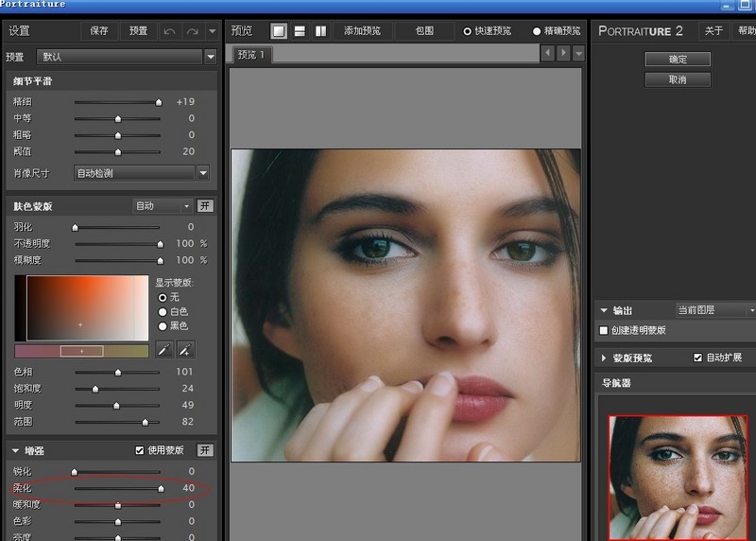The width and height of the screenshot is (756, 541).
Task: Collapse the 输出 section triangle
Action: pyautogui.click(x=604, y=310)
